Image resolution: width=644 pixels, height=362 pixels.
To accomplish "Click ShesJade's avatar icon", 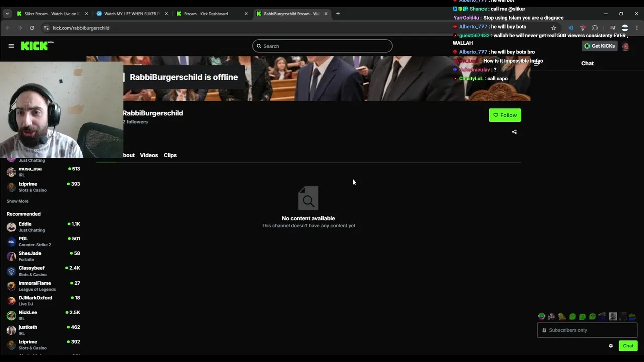I will coord(11,256).
